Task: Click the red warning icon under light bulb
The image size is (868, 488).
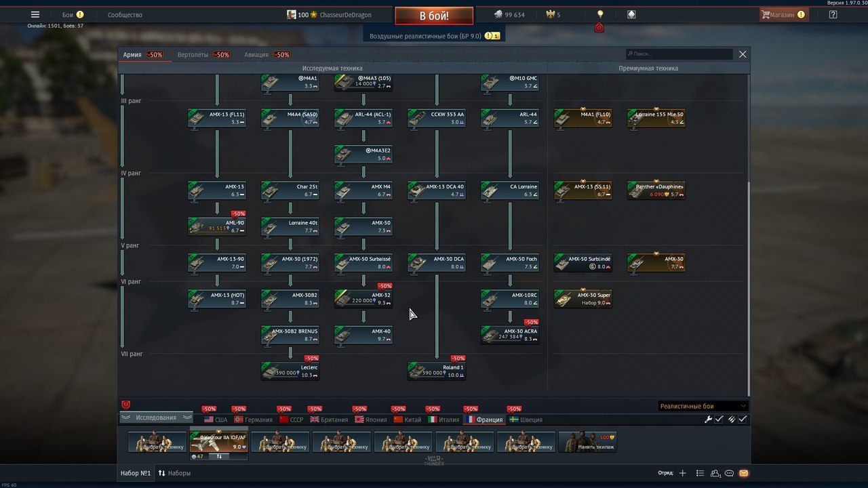Action: pyautogui.click(x=599, y=28)
